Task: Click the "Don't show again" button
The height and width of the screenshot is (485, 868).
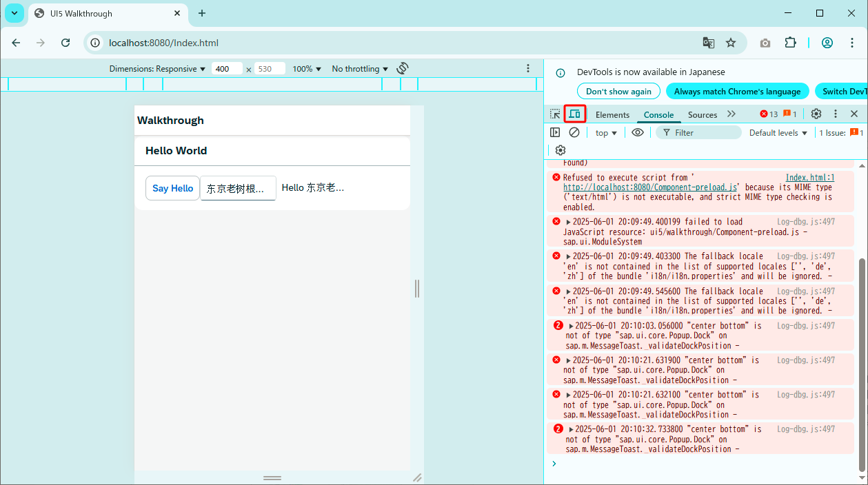Action: [618, 91]
